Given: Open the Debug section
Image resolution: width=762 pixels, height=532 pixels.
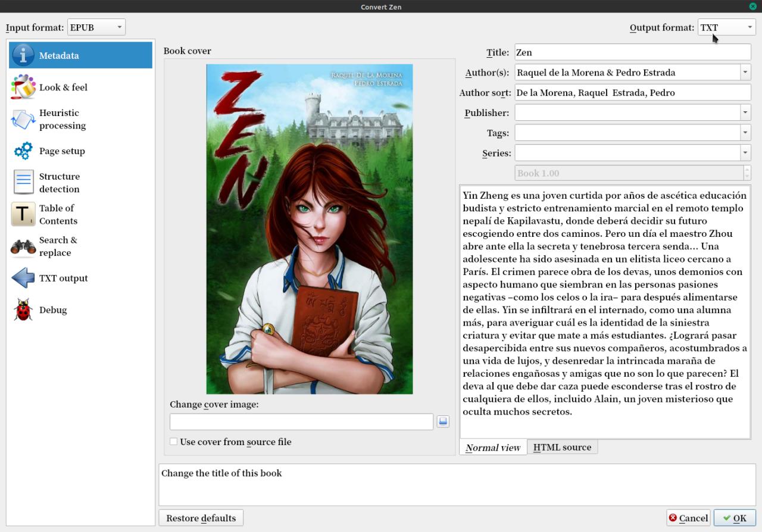Looking at the screenshot, I should point(80,309).
